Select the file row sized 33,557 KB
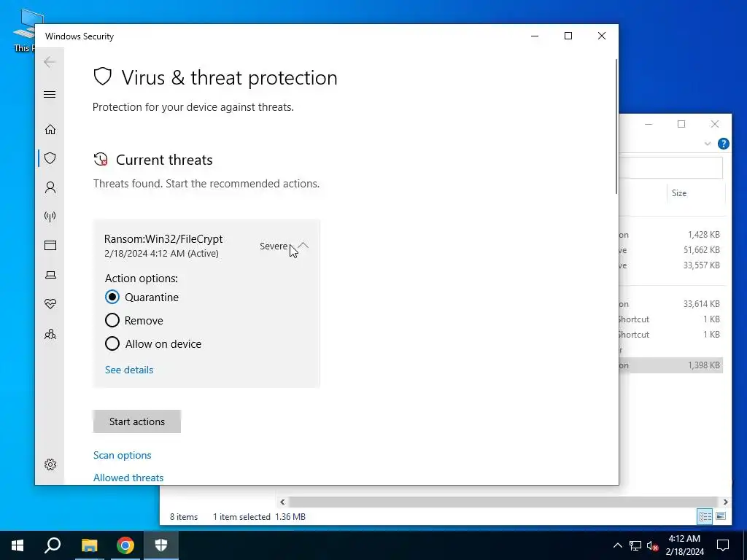Image resolution: width=747 pixels, height=560 pixels. coord(671,265)
